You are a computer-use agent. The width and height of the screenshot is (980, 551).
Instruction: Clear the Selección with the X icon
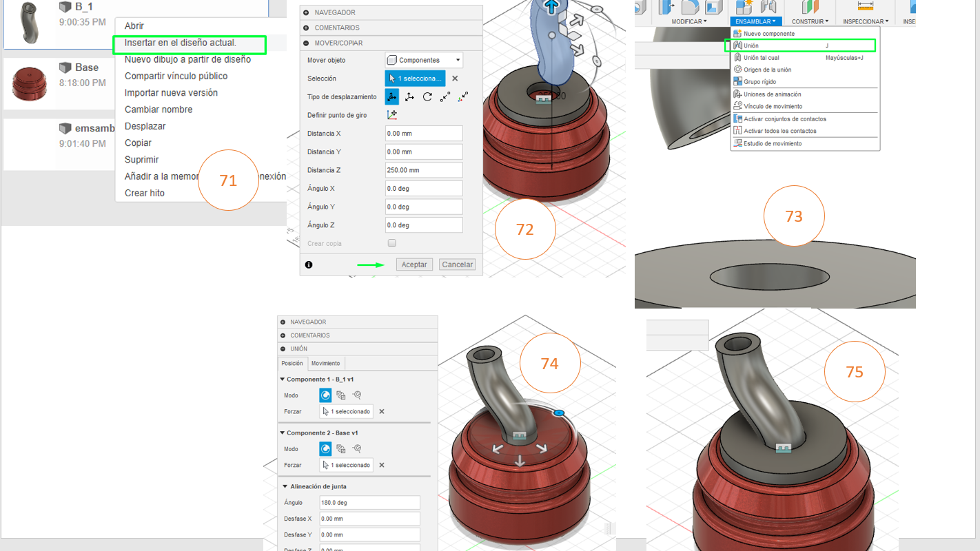click(x=455, y=79)
